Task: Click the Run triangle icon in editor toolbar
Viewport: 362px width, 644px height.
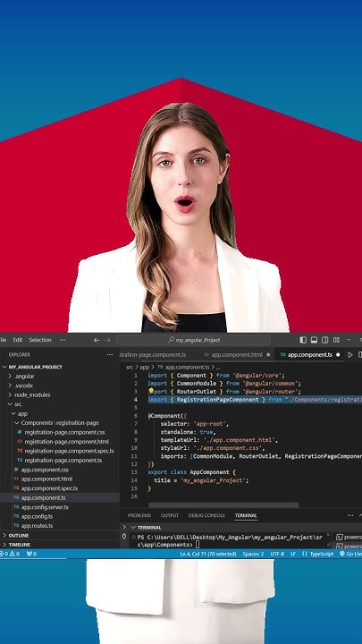Action: pos(350,354)
